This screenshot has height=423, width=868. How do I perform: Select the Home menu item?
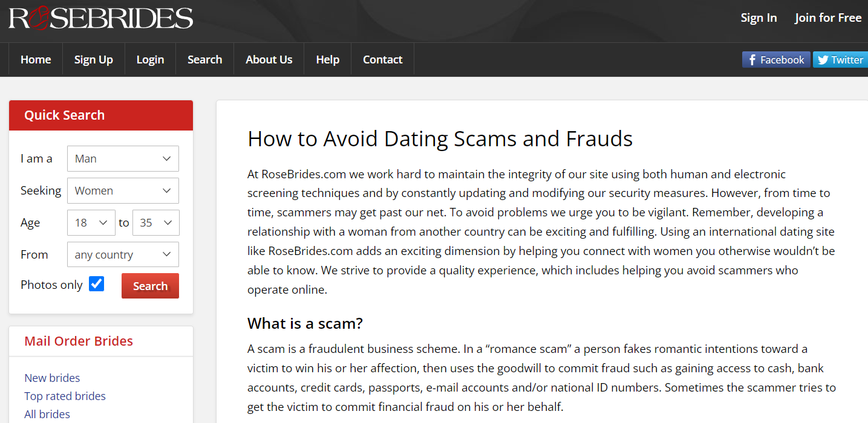point(35,59)
